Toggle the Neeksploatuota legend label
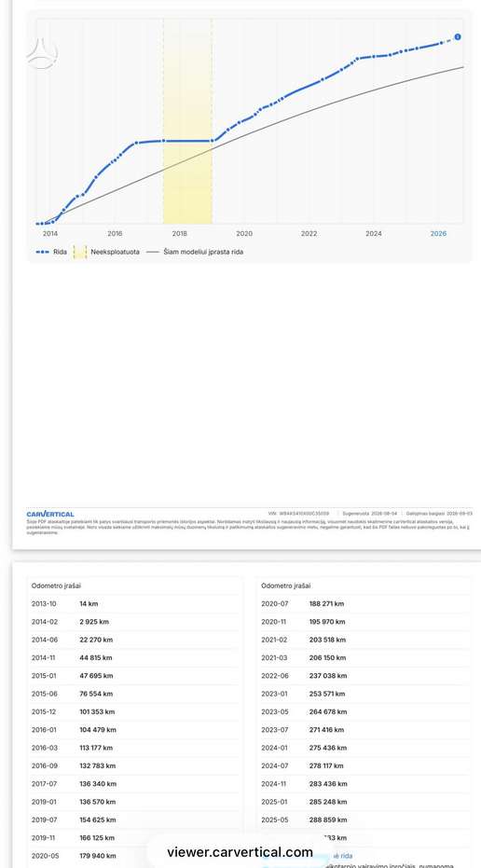The image size is (481, 868). (x=116, y=252)
